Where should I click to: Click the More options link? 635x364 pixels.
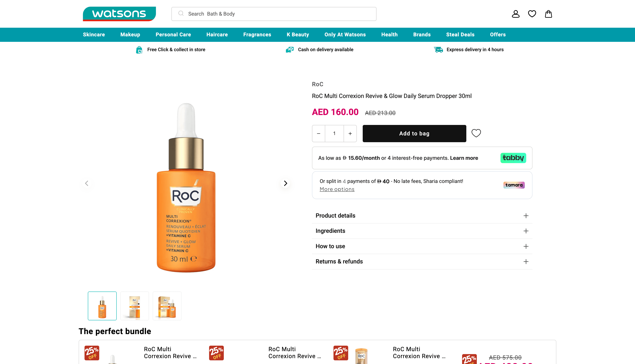337,189
